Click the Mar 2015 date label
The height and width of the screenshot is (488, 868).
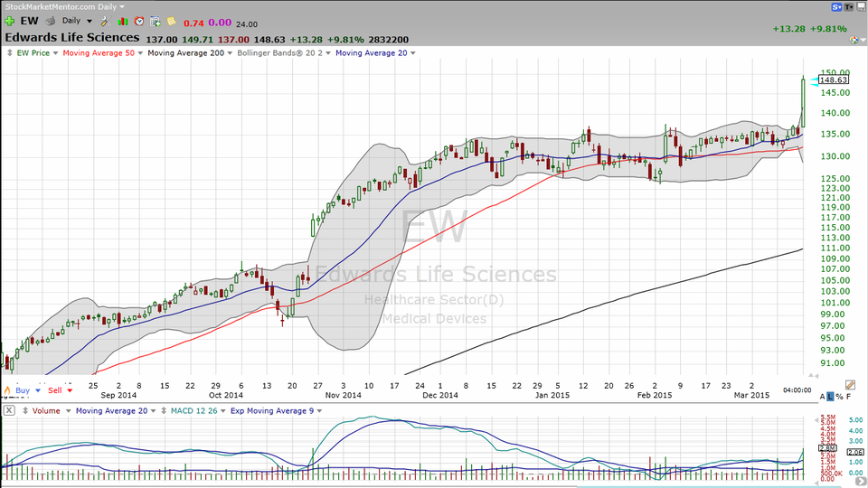[751, 395]
